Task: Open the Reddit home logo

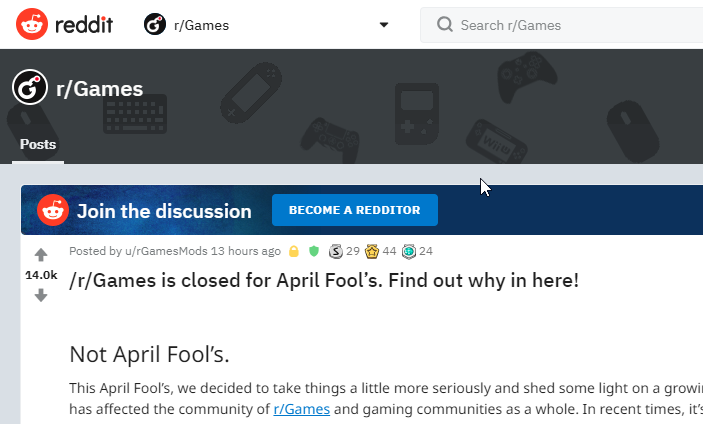Action: (64, 24)
